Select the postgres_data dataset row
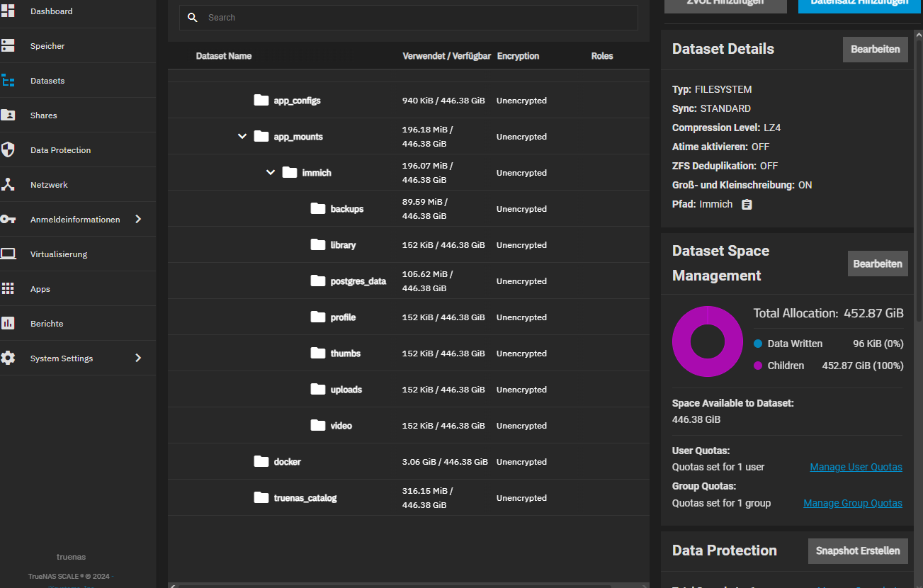This screenshot has width=923, height=588. pyautogui.click(x=358, y=281)
